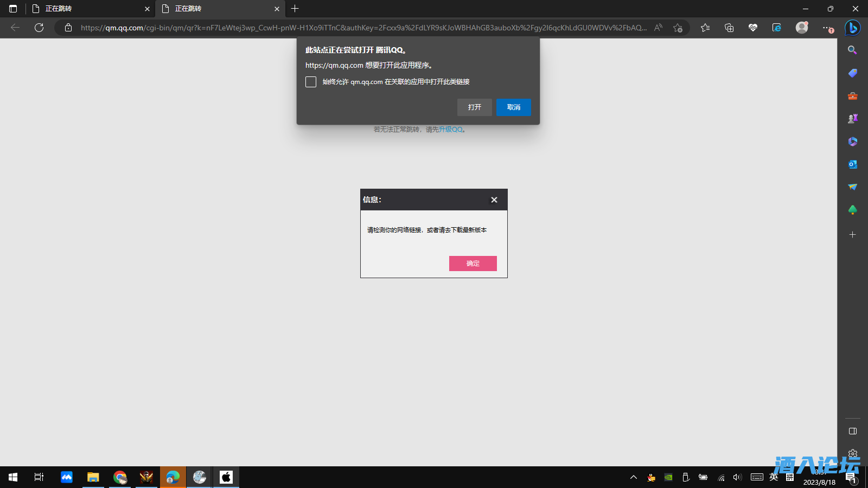Open the sidebar Outlook icon
This screenshot has height=488, width=868.
tap(853, 164)
